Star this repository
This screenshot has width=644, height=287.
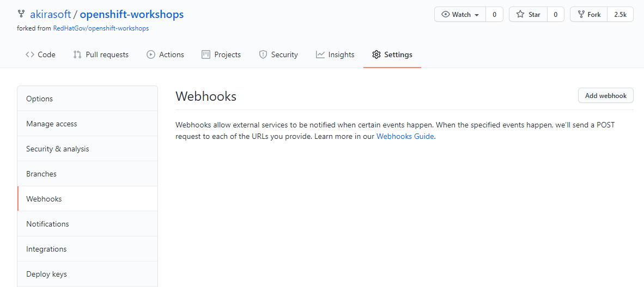[x=528, y=15]
